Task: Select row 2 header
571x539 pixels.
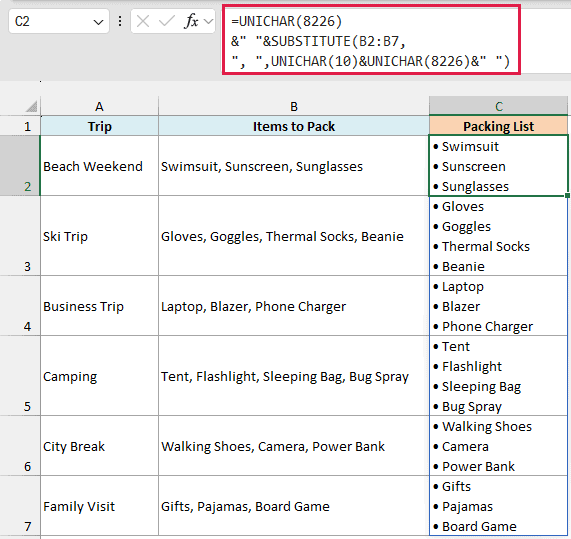Action: [20, 166]
